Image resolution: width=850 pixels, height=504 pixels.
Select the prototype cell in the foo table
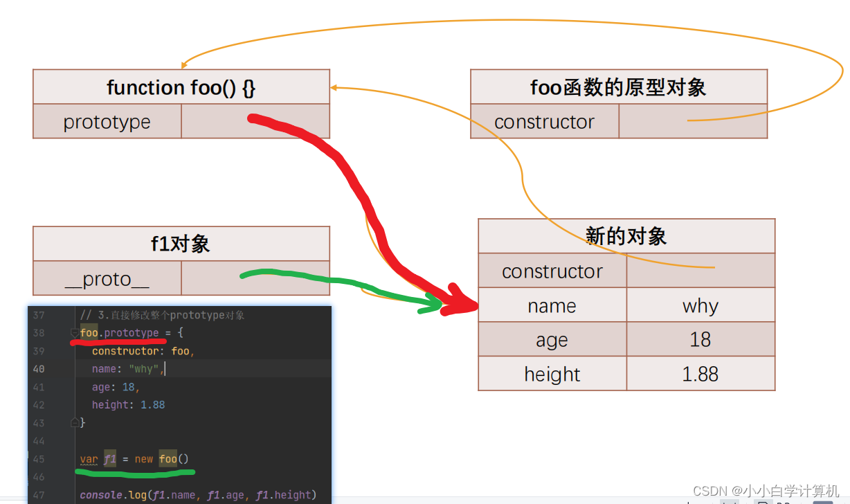tap(107, 122)
